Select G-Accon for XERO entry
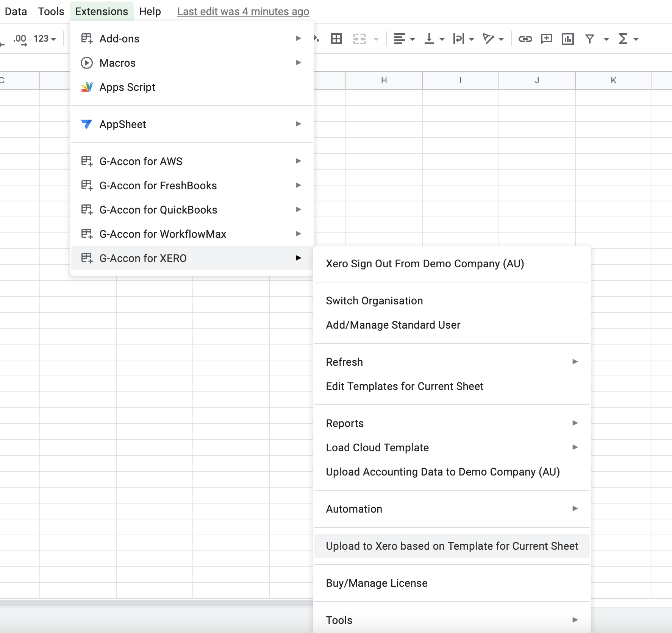 192,258
